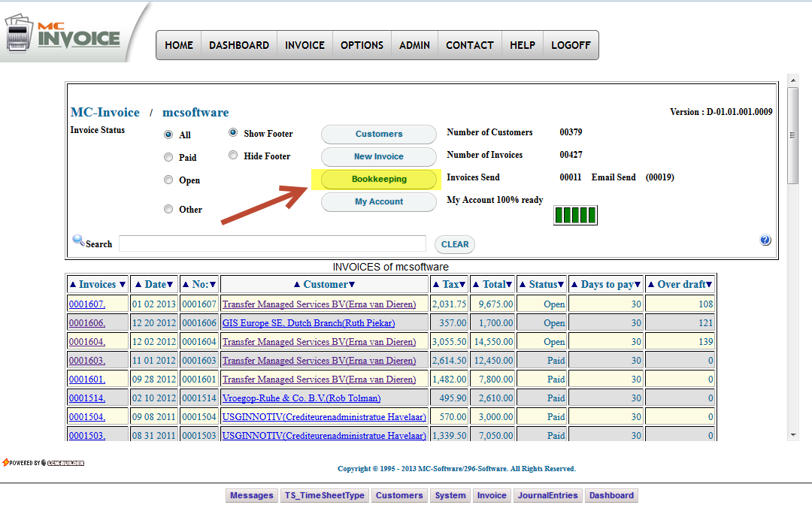
Task: Switch to the Invoice bottom tab
Action: pos(492,496)
